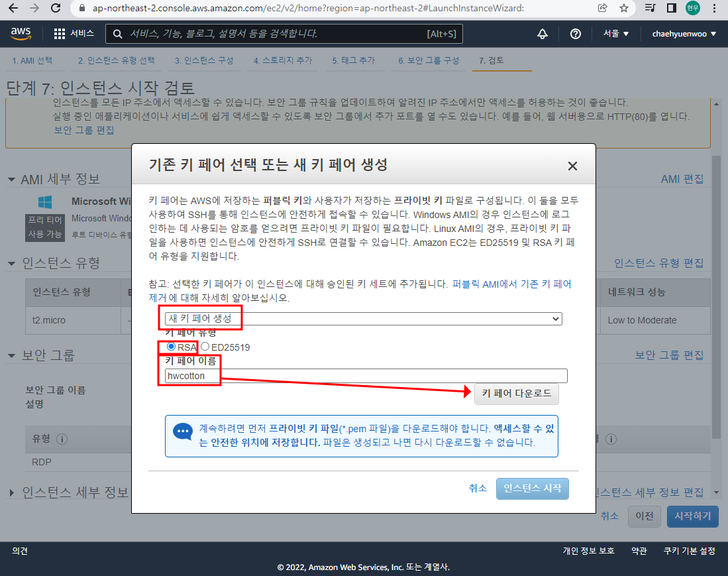The width and height of the screenshot is (728, 576).
Task: Open the services grid menu icon
Action: 60,33
